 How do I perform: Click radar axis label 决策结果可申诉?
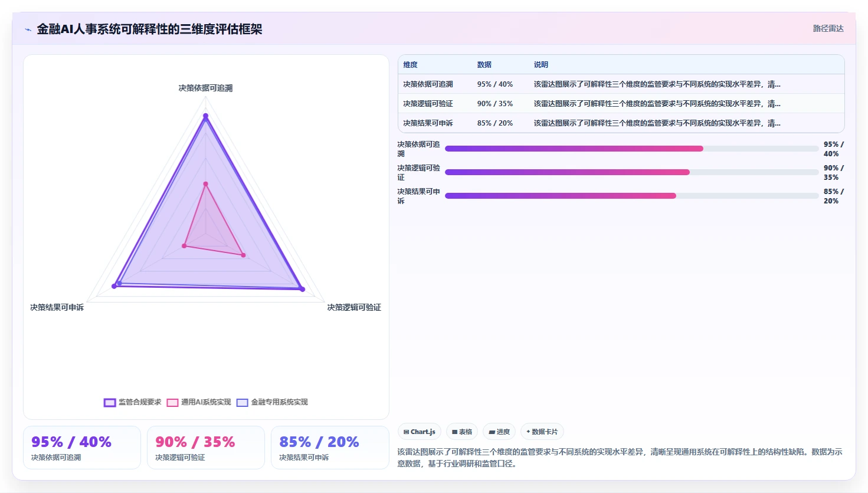(x=57, y=307)
